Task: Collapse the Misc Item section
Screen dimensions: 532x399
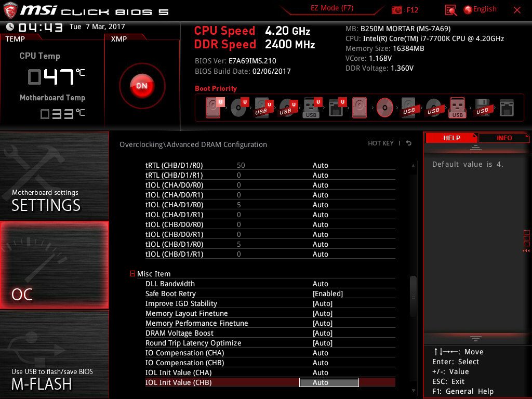Action: coord(133,274)
